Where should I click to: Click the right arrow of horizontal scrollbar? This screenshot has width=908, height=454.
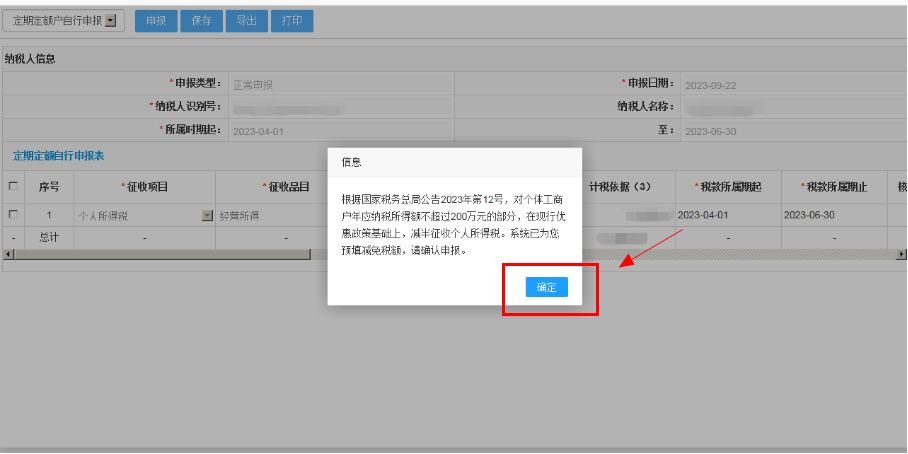(x=902, y=254)
